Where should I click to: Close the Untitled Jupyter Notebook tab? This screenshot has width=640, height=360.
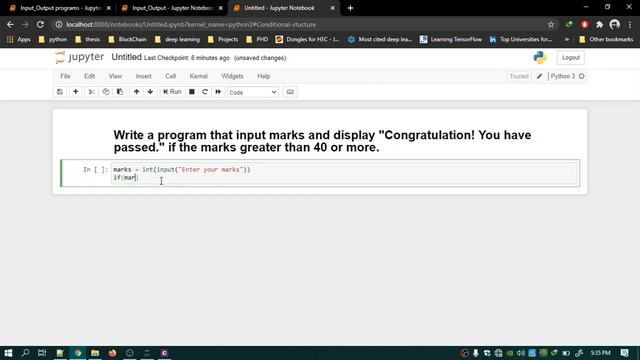tap(332, 8)
